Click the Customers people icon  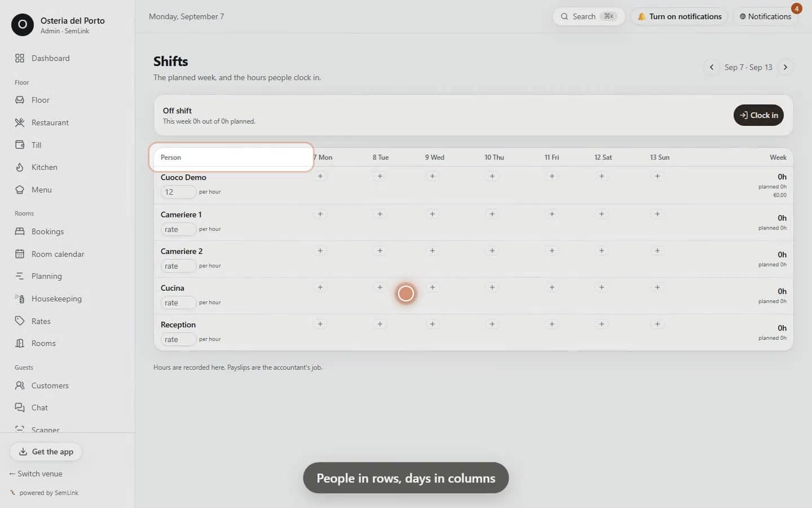[20, 386]
